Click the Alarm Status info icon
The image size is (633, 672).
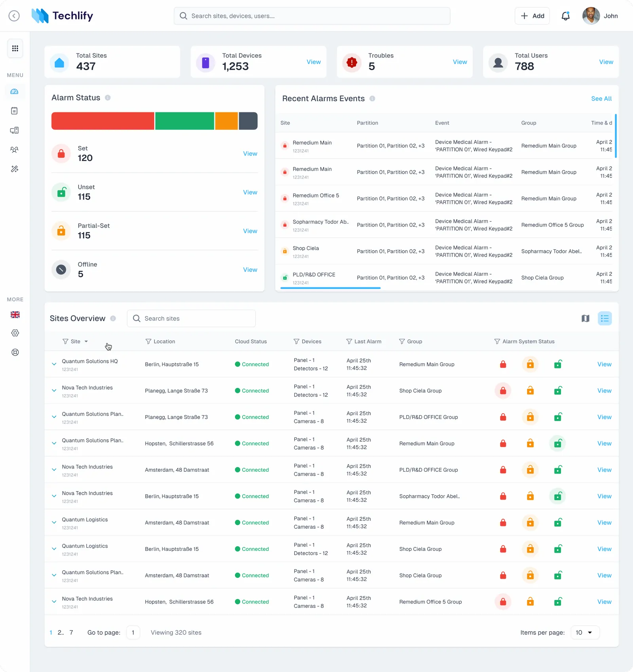108,98
